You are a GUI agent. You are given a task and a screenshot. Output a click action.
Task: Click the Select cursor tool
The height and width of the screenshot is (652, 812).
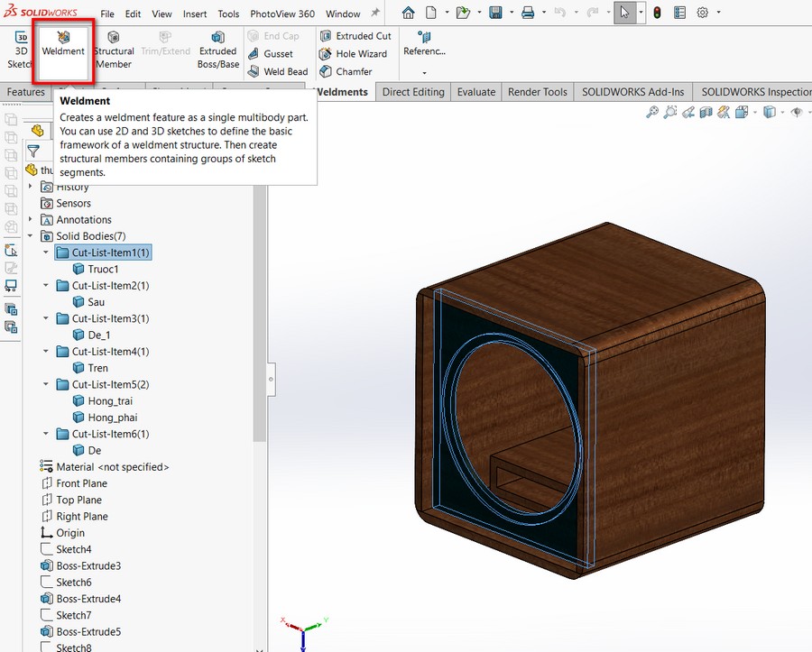tap(624, 13)
